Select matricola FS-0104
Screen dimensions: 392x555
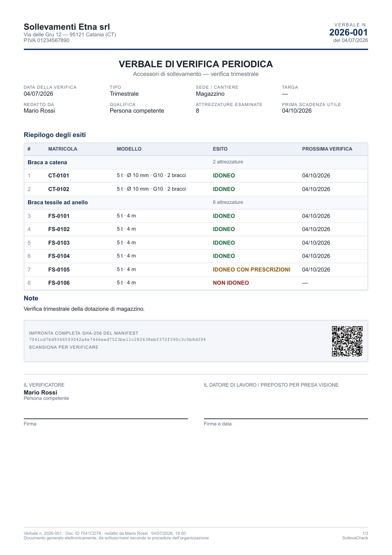pos(59,256)
